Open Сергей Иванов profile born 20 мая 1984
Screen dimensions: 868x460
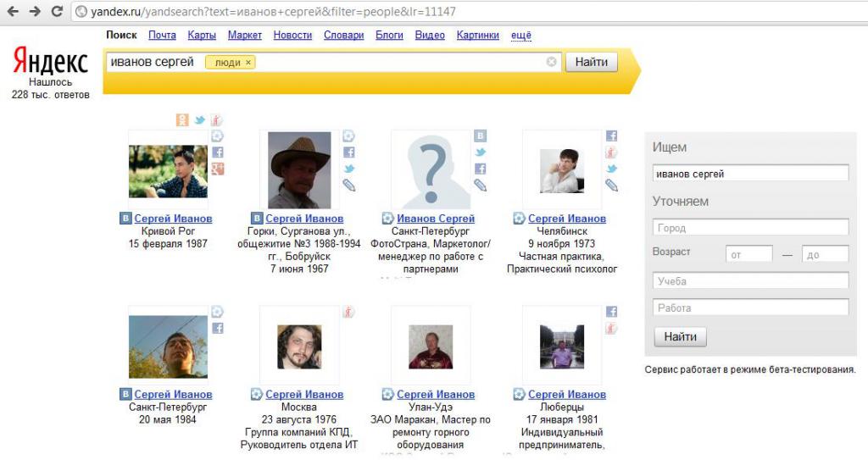173,394
